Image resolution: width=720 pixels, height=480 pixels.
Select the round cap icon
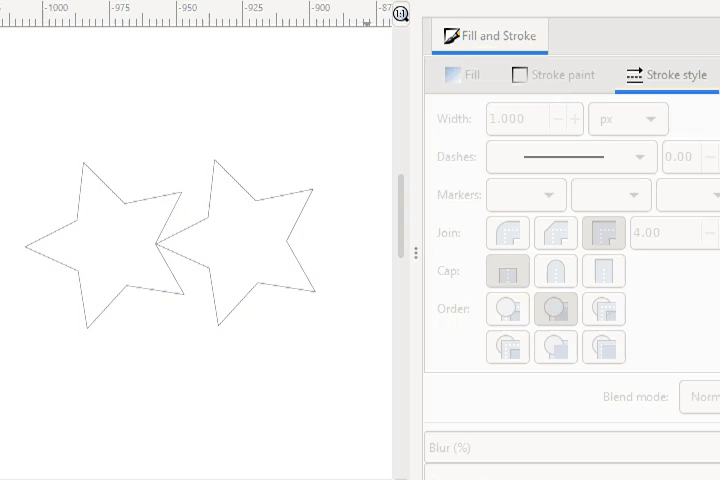(x=555, y=271)
